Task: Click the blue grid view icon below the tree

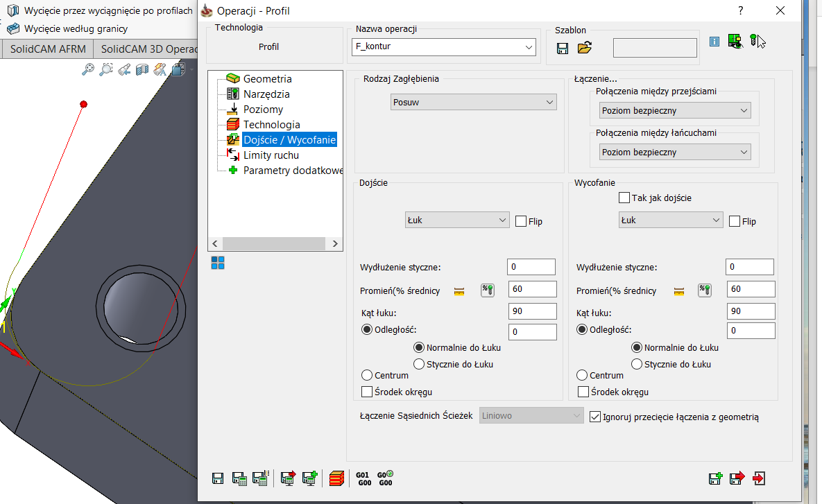Action: point(218,263)
